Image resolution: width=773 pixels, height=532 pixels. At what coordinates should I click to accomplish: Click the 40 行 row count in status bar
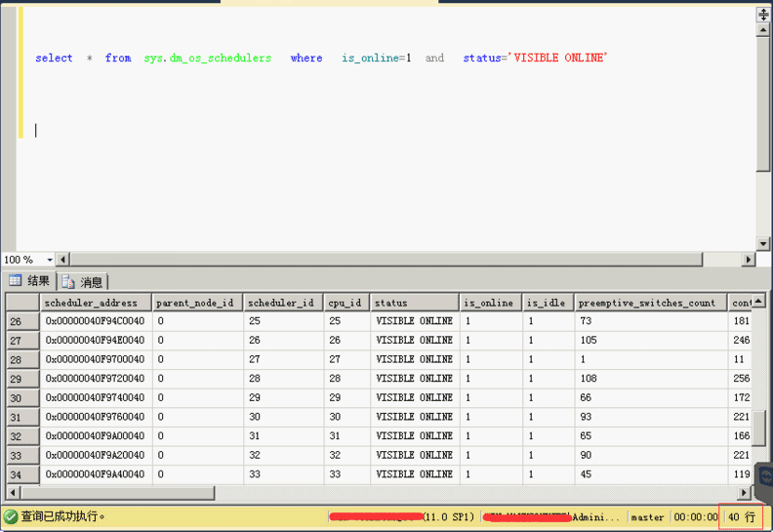coord(741,517)
